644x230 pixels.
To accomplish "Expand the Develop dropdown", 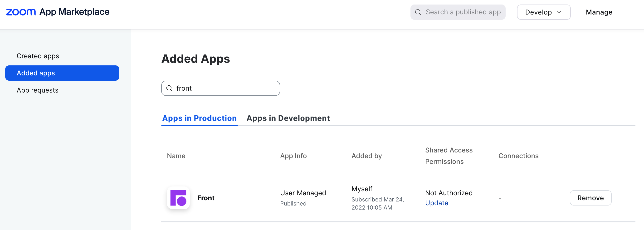I will click(x=543, y=12).
